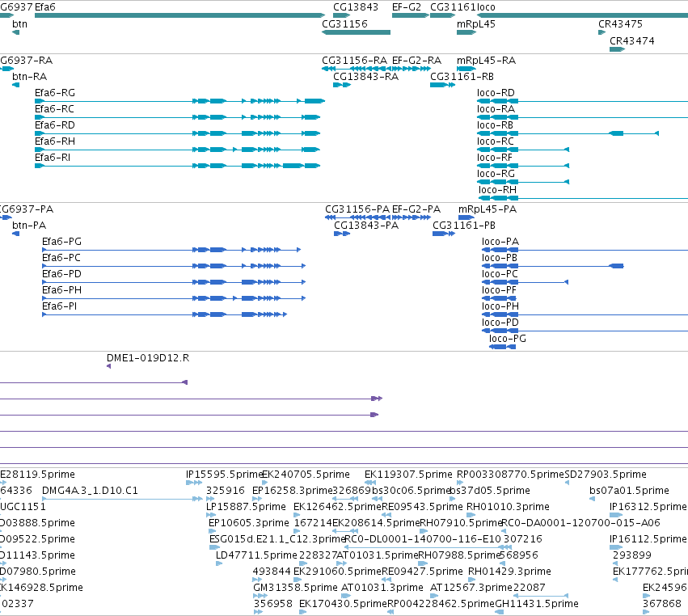Image resolution: width=688 pixels, height=616 pixels.
Task: Select protein CG13843-PA label
Action: 366,226
